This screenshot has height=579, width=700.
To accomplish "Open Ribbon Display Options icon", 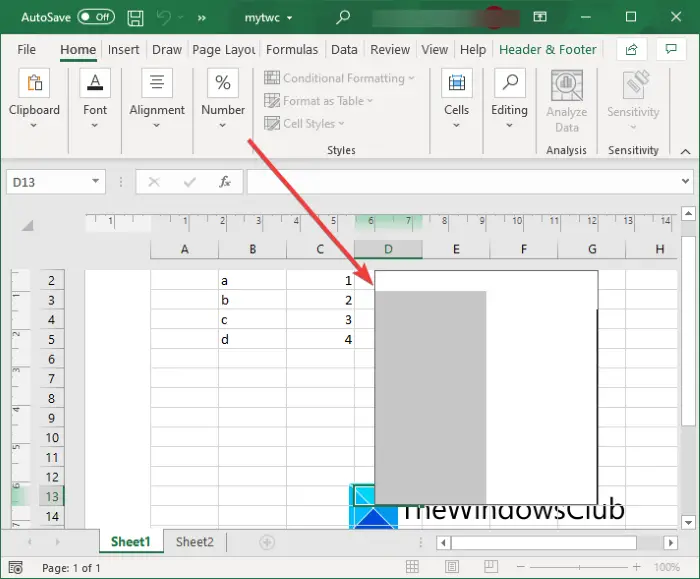I will pyautogui.click(x=540, y=17).
